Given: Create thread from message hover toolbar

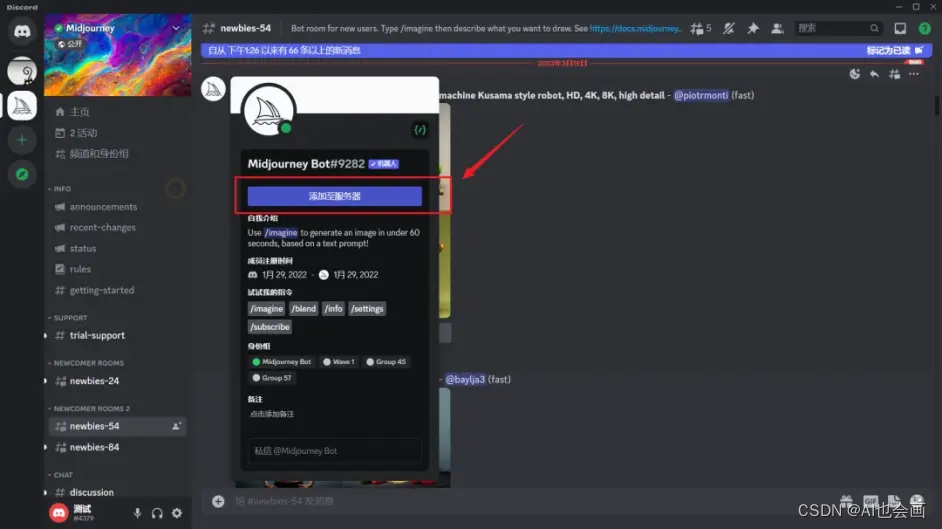Looking at the screenshot, I should click(x=895, y=74).
